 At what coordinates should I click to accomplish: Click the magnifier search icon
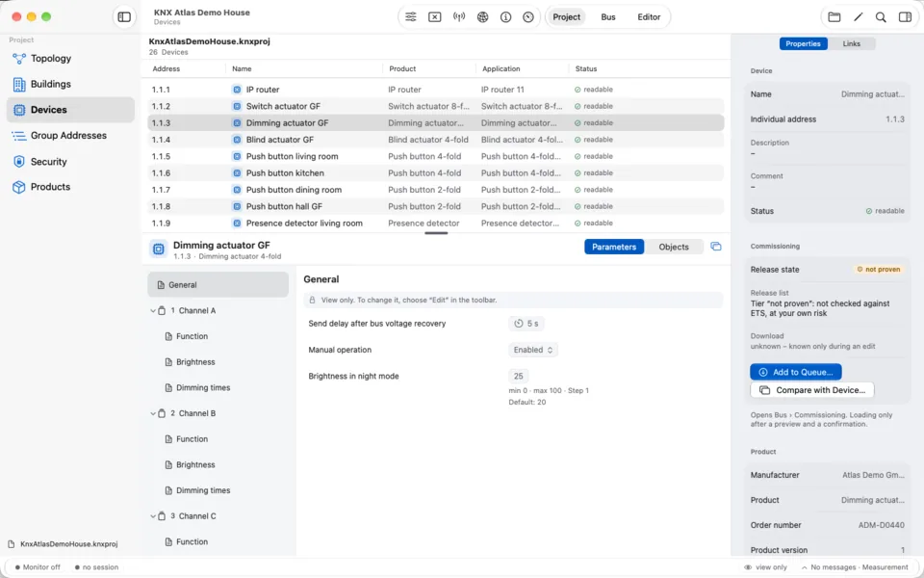tap(881, 17)
